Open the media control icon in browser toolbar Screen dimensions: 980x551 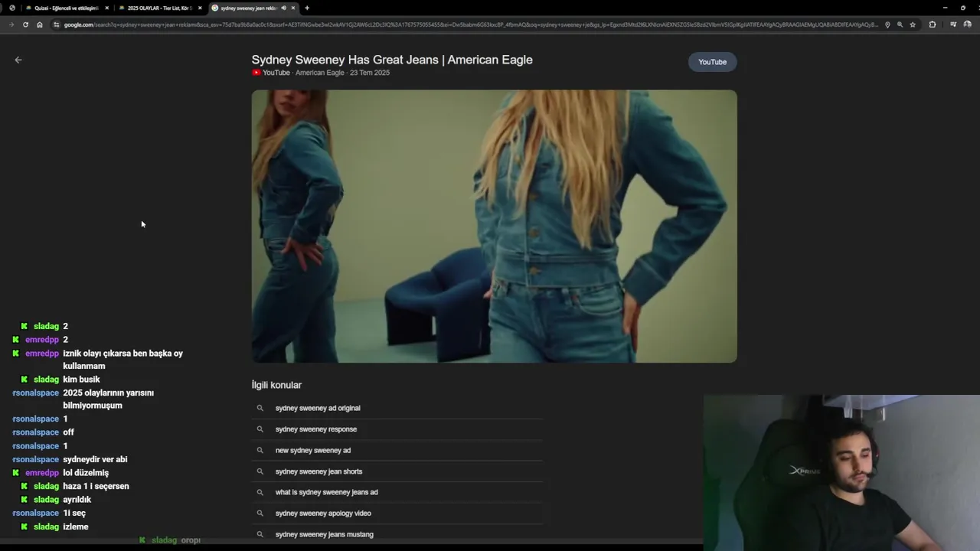coord(952,24)
